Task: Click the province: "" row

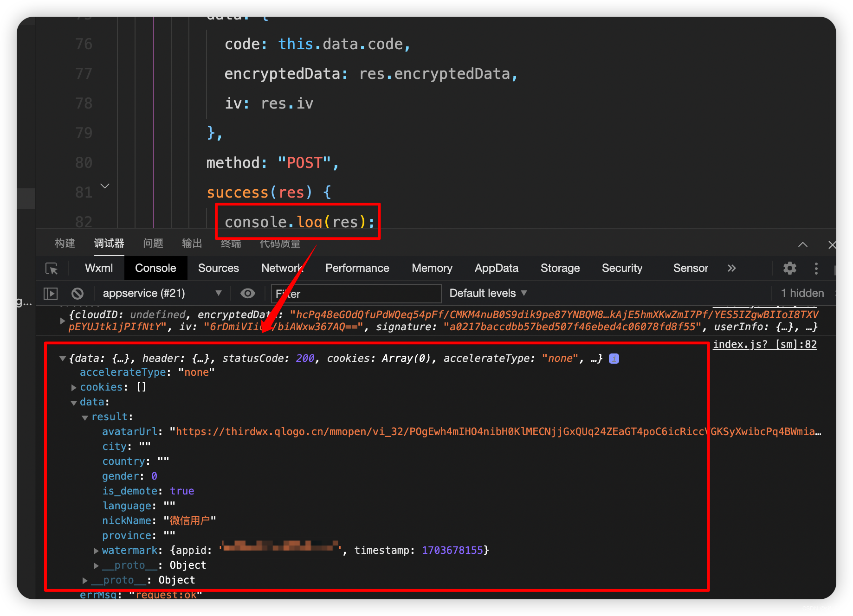Action: tap(139, 536)
